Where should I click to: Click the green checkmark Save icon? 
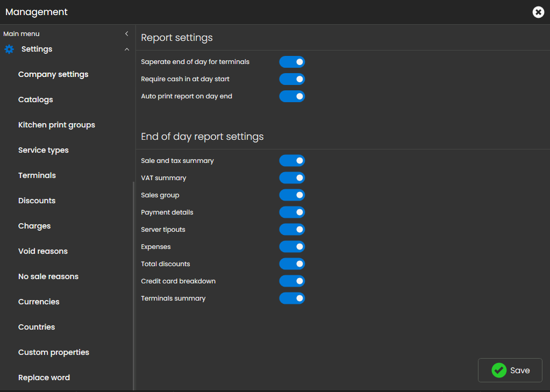point(499,370)
